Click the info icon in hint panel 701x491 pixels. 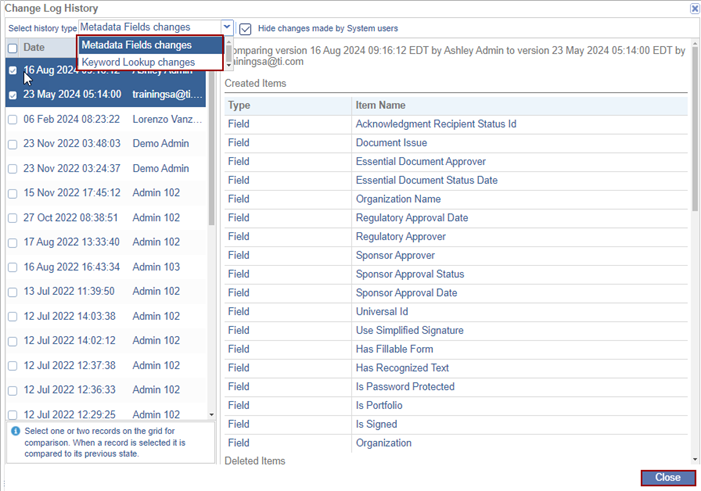[14, 431]
